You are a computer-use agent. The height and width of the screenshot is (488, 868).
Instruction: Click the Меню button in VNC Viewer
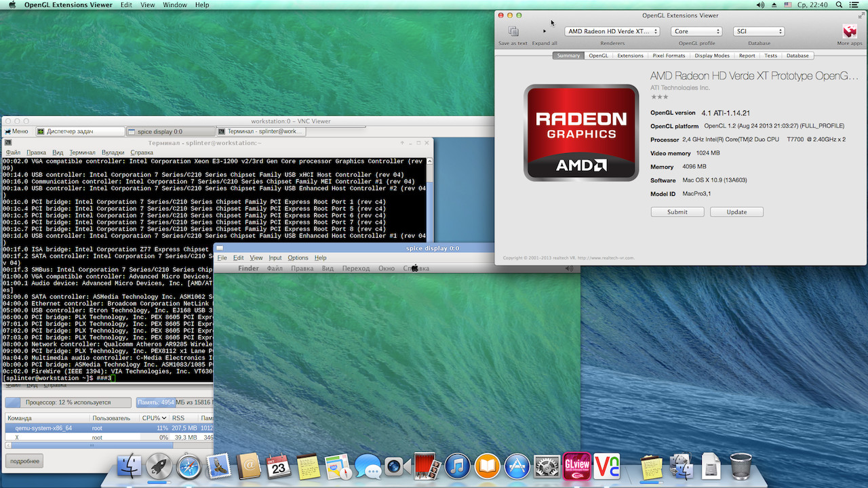click(x=16, y=131)
